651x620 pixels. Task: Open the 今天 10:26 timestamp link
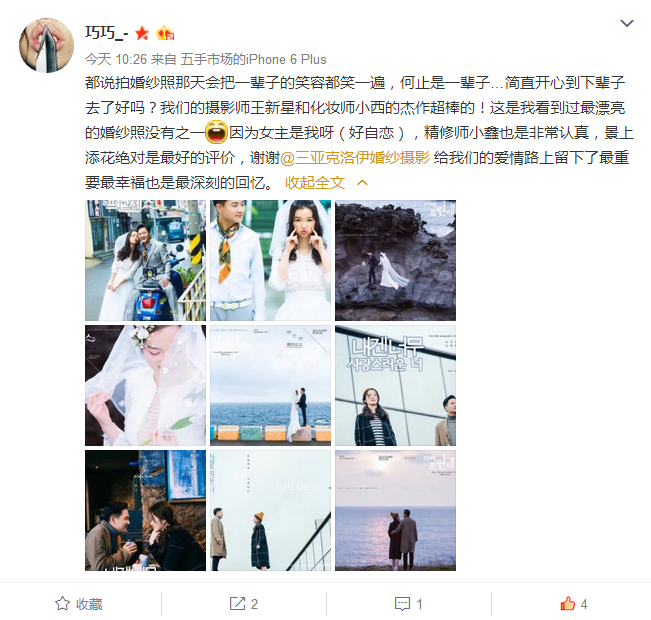click(116, 59)
